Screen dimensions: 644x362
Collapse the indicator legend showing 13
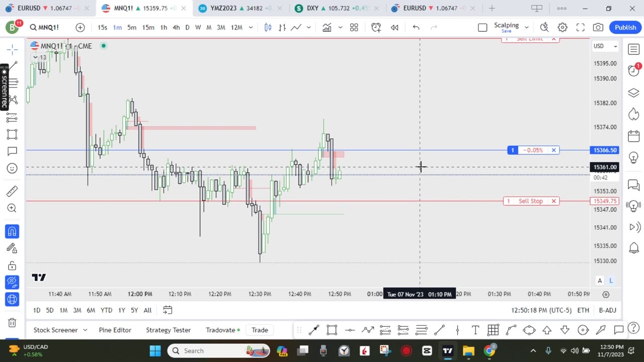40,57
